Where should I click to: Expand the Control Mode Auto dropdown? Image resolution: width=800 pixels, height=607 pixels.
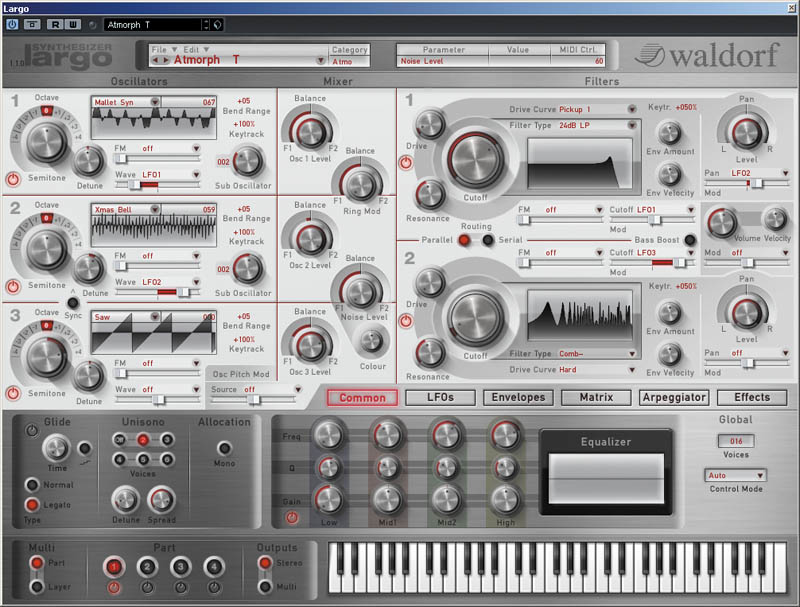point(736,475)
